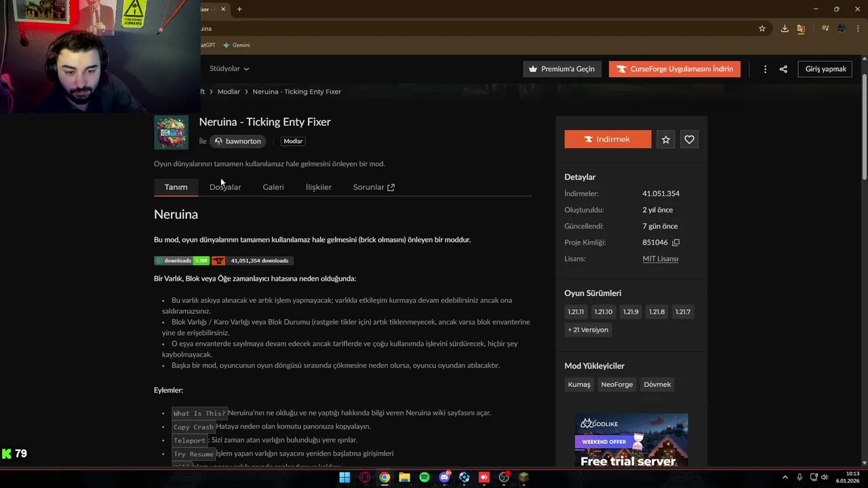Click the 'Copy Crash' code label
868x488 pixels.
193,427
